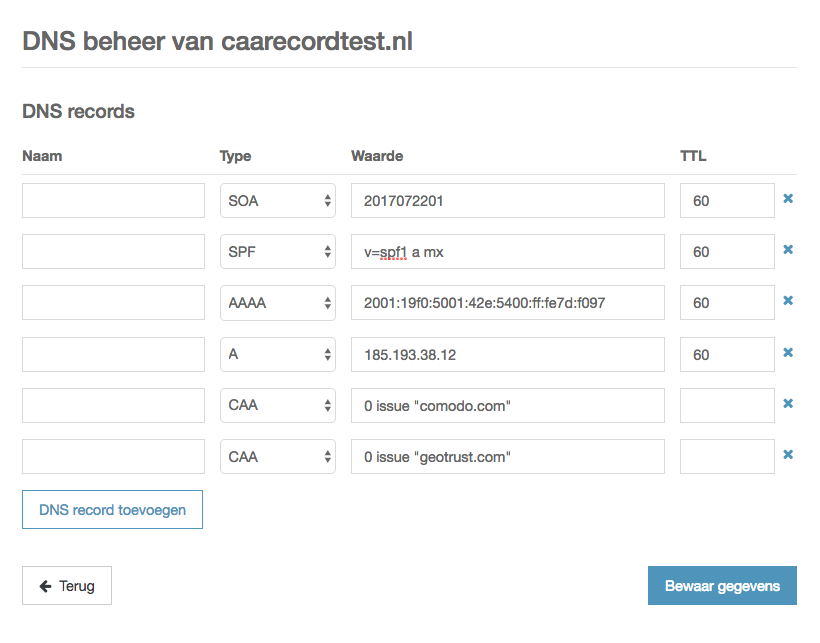
Task: Click the Naam field of the SOA record
Action: tap(112, 200)
